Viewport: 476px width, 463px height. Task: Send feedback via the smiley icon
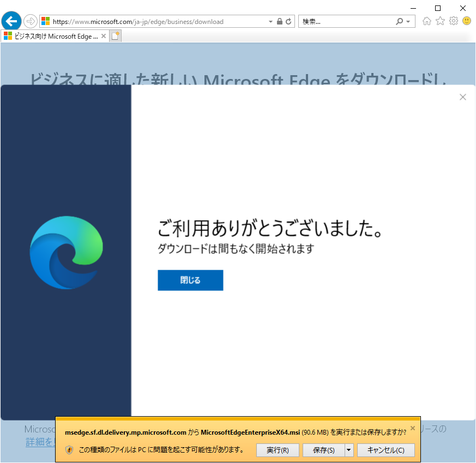[467, 21]
